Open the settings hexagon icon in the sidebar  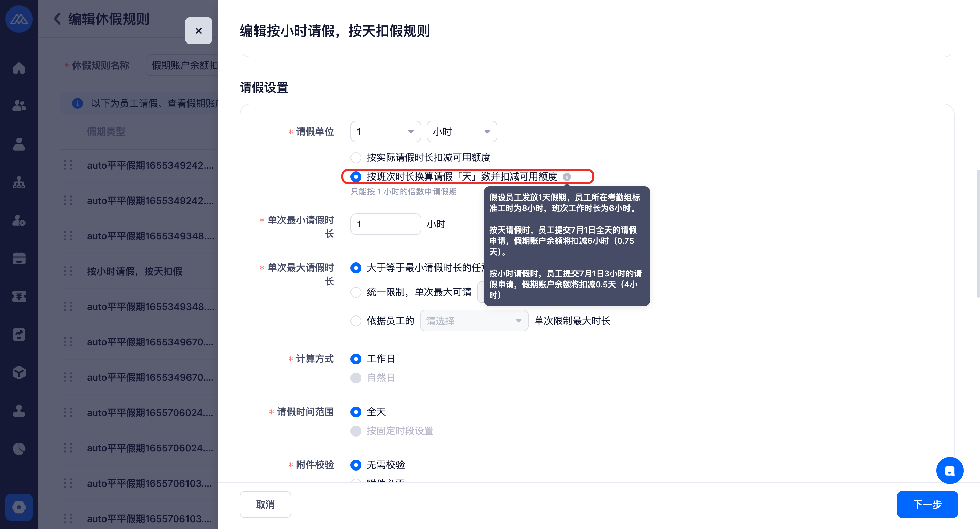coord(19,507)
